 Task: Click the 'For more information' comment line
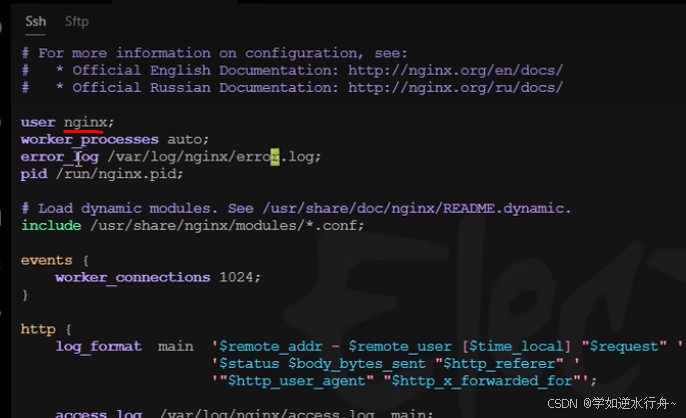214,53
